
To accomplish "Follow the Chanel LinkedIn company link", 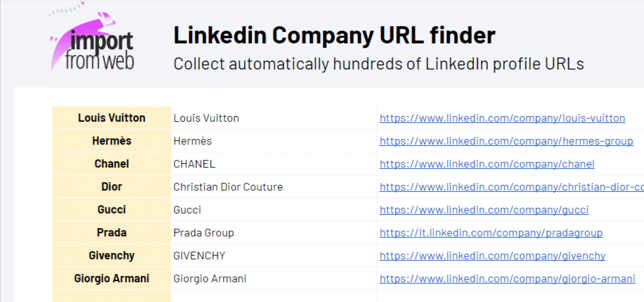I will (487, 164).
